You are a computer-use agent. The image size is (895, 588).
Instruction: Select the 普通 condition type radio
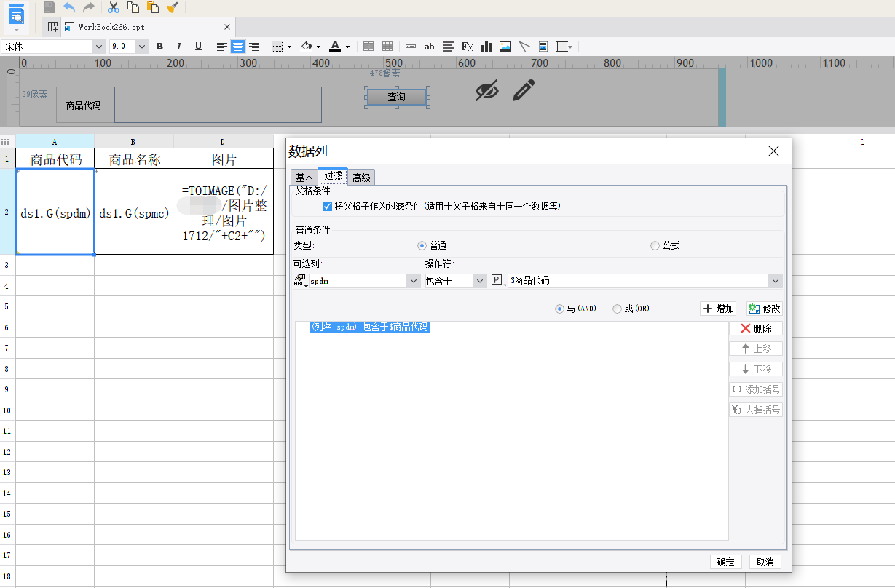pyautogui.click(x=422, y=246)
